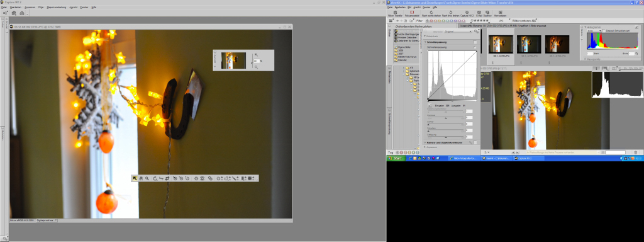The height and width of the screenshot is (242, 644).
Task: Click zoom-in magnifier in Capture NX overview panel
Action: pos(257,55)
